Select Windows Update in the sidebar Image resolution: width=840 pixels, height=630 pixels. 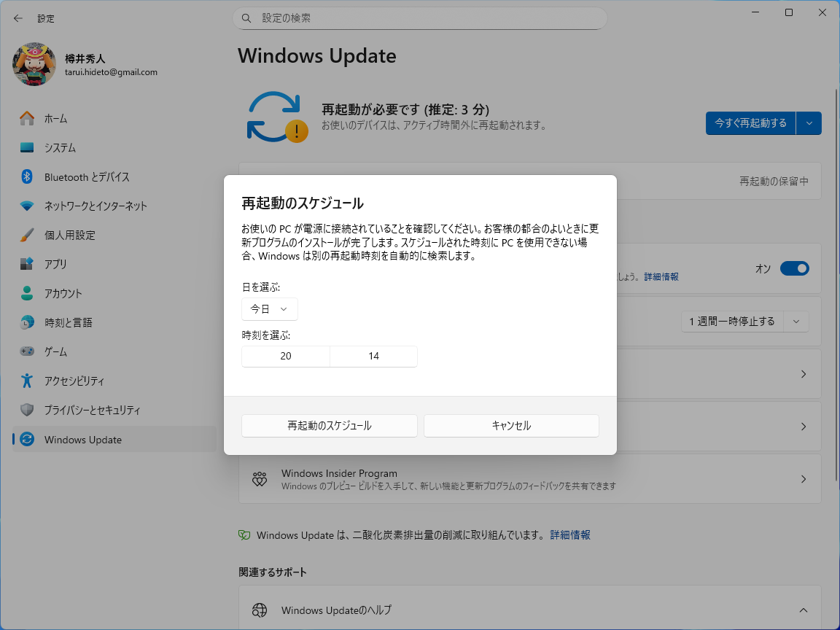click(80, 439)
